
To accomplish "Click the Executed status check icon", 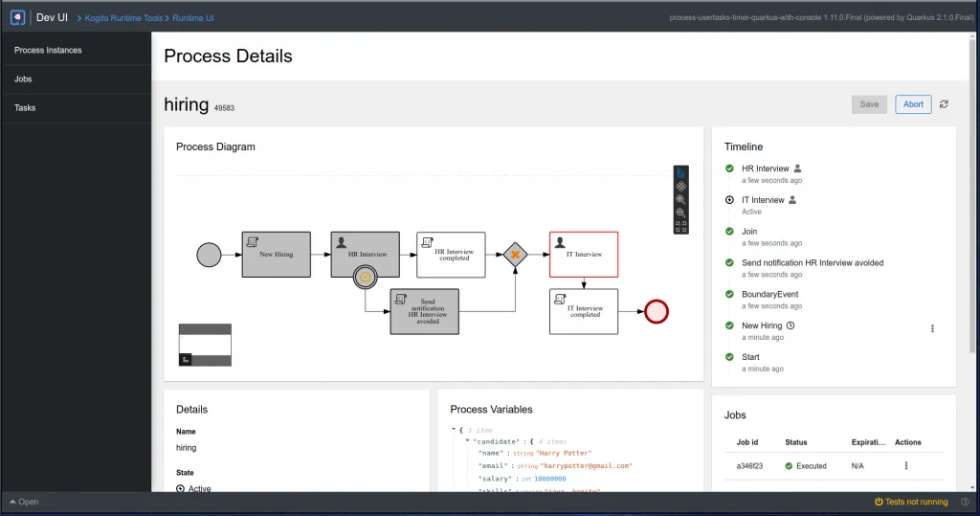I will coord(789,466).
